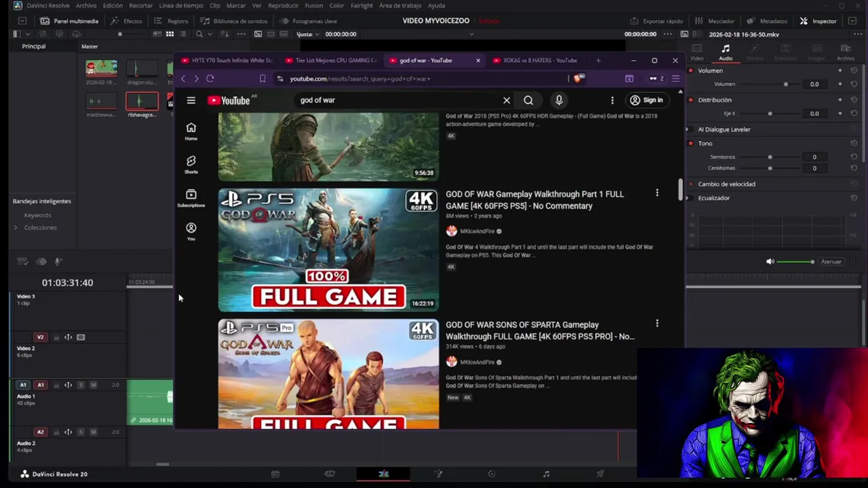868x488 pixels.
Task: Open the Fotogramas clave panel
Action: coord(309,21)
